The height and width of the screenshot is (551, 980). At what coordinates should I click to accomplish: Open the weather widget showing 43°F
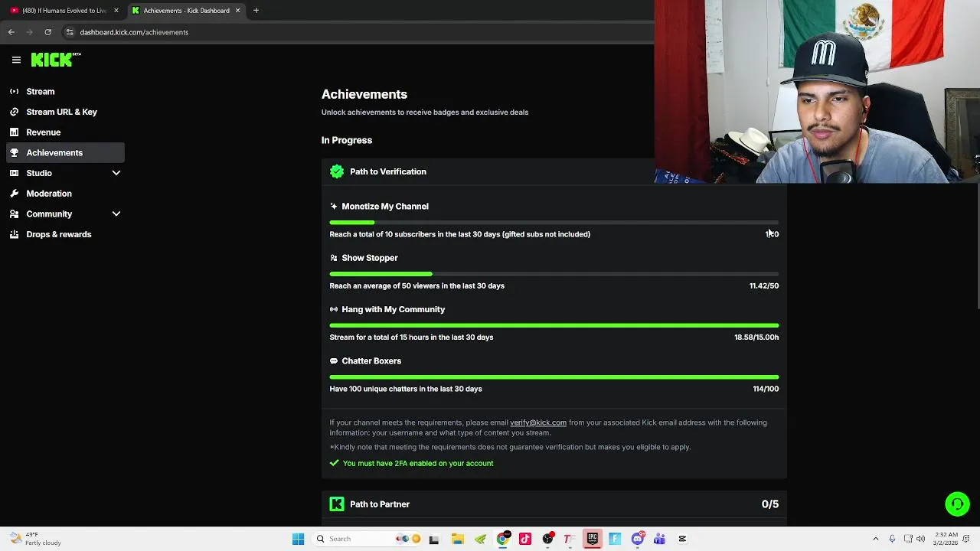coord(35,539)
